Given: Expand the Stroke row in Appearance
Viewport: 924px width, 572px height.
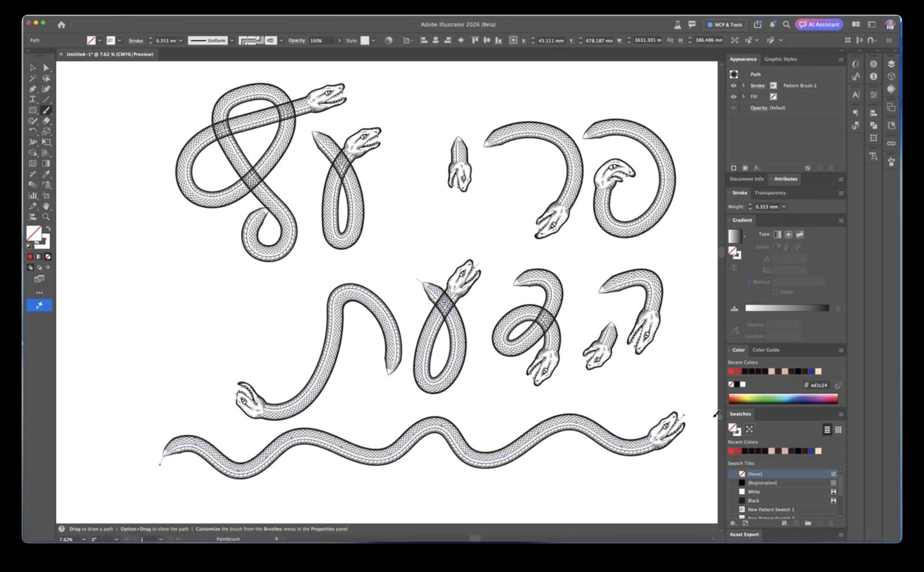Looking at the screenshot, I should pyautogui.click(x=743, y=85).
